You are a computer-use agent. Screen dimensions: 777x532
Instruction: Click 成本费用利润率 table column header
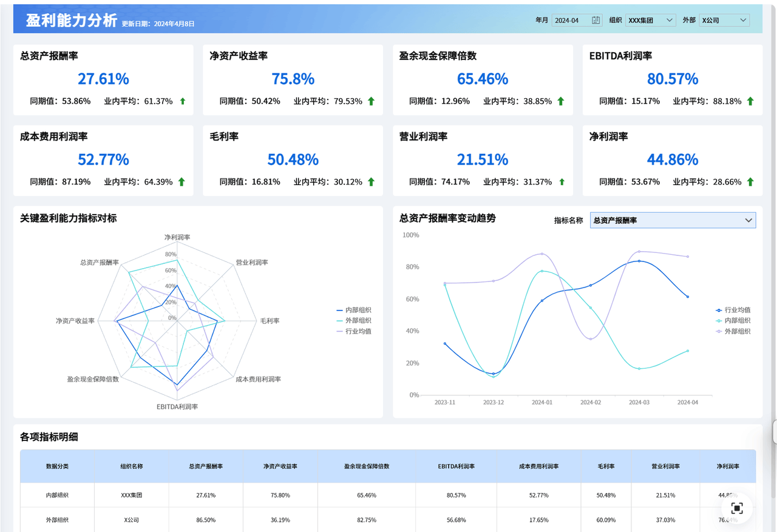(538, 466)
